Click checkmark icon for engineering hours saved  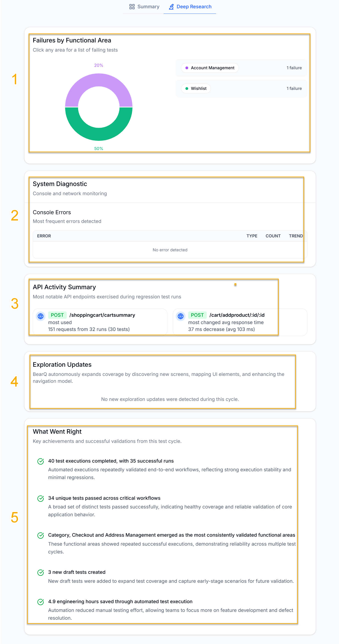coord(41,602)
